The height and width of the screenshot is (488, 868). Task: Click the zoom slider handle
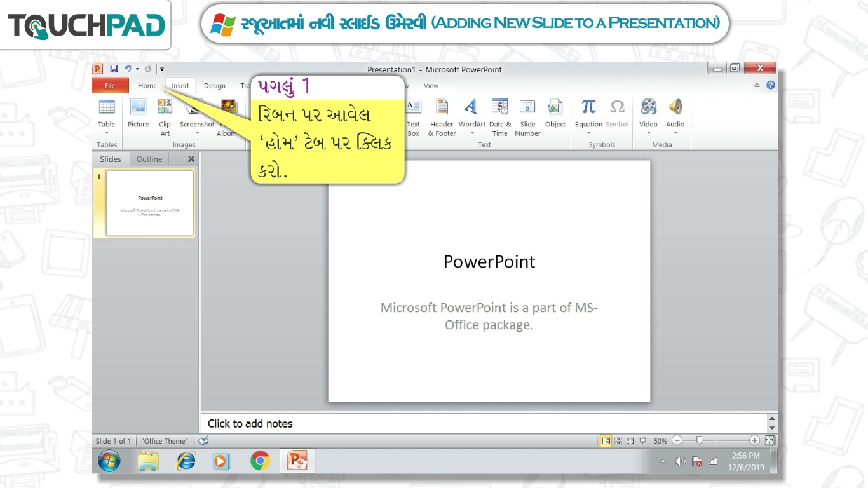tap(699, 440)
